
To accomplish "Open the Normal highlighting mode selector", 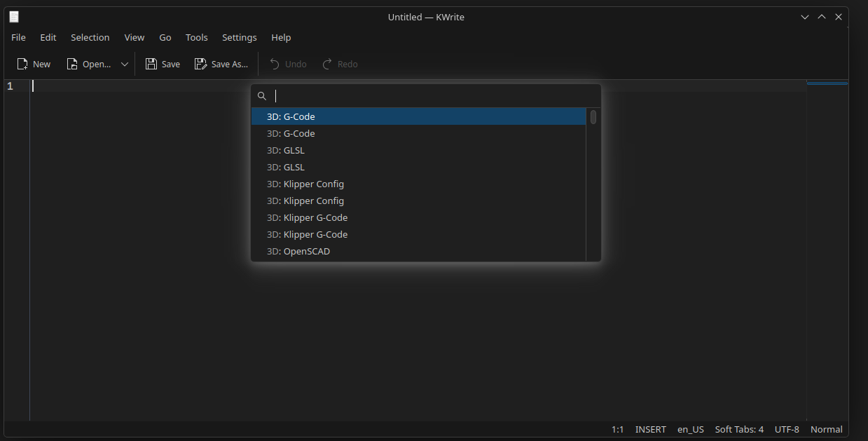I will pyautogui.click(x=826, y=429).
